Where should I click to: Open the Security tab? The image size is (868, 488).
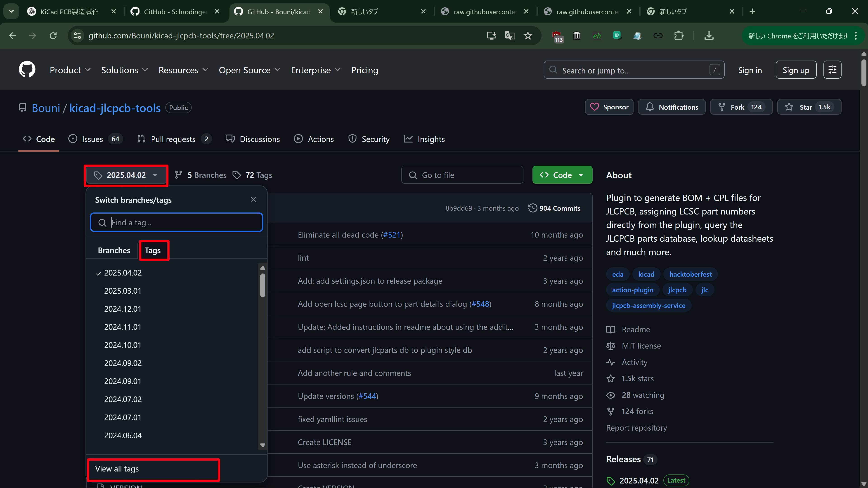click(369, 139)
